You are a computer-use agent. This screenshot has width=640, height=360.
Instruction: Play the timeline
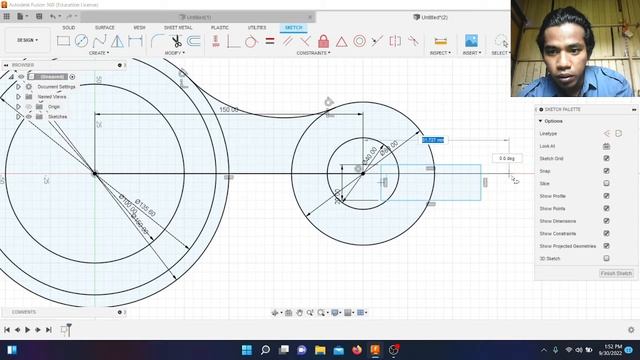point(27,329)
